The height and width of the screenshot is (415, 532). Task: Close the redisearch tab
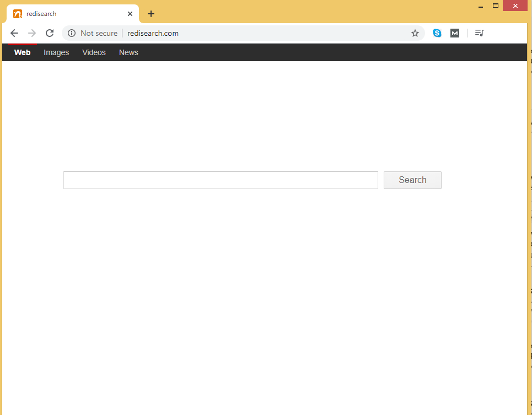point(130,14)
